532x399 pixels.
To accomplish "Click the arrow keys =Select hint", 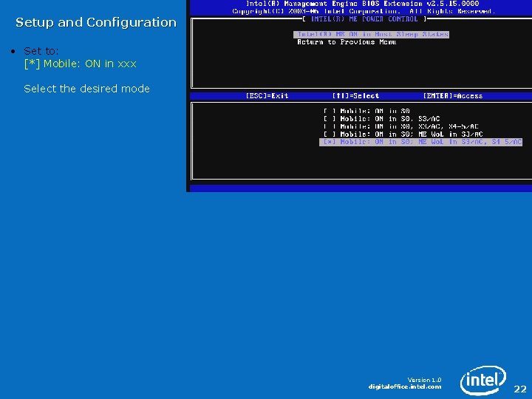I will click(x=355, y=96).
